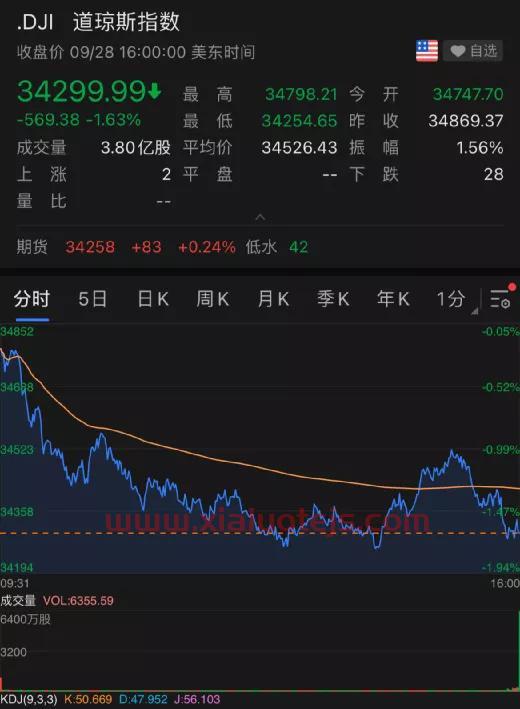Tap the 34852 price axis label
The height and width of the screenshot is (709, 520).
(x=17, y=331)
